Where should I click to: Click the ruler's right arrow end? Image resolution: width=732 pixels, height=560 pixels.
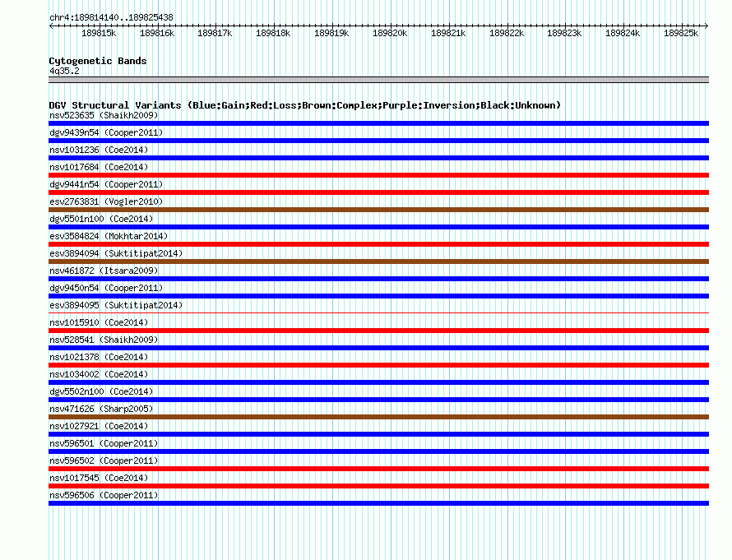pyautogui.click(x=707, y=26)
